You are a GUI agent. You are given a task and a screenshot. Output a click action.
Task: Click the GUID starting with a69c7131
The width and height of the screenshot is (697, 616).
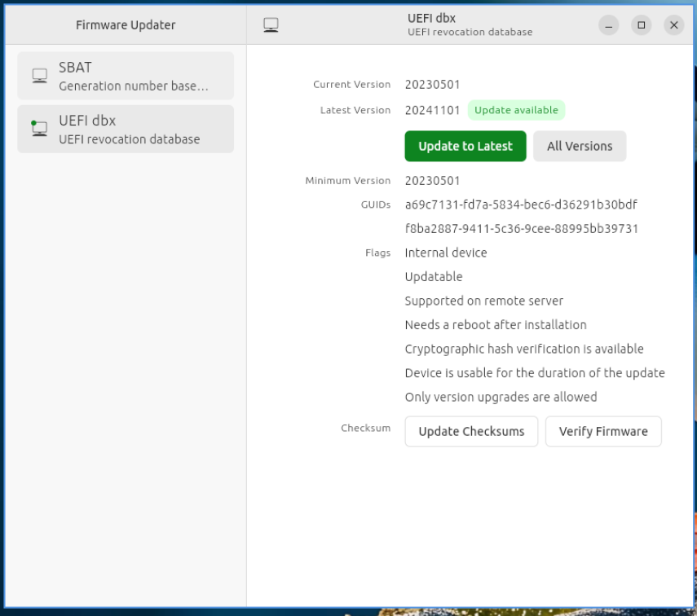[x=521, y=205]
